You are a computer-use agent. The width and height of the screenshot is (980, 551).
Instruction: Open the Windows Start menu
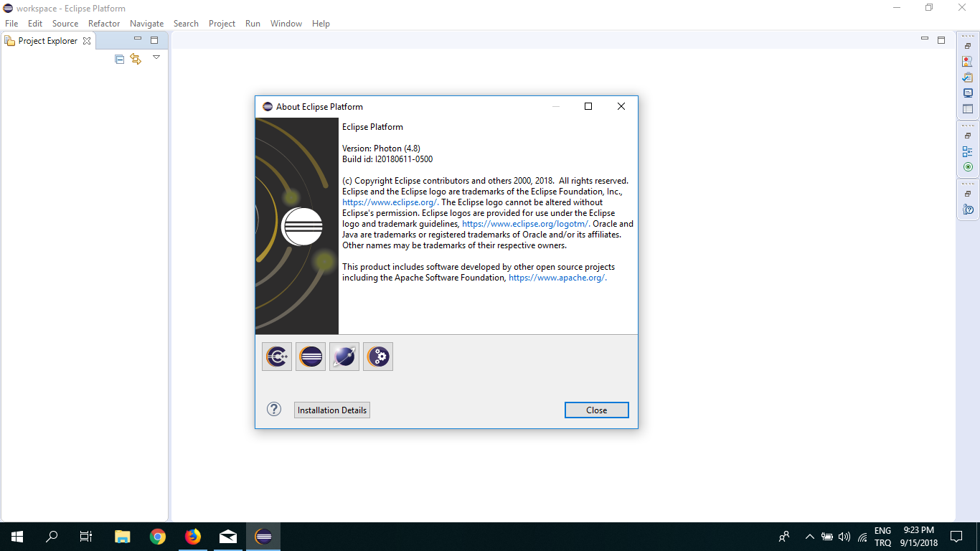coord(17,537)
